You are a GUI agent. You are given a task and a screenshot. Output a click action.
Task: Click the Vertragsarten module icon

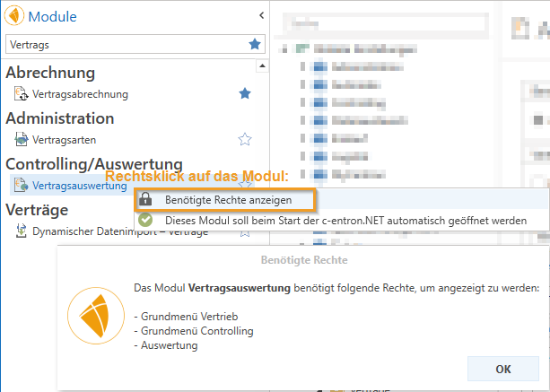[x=22, y=140]
